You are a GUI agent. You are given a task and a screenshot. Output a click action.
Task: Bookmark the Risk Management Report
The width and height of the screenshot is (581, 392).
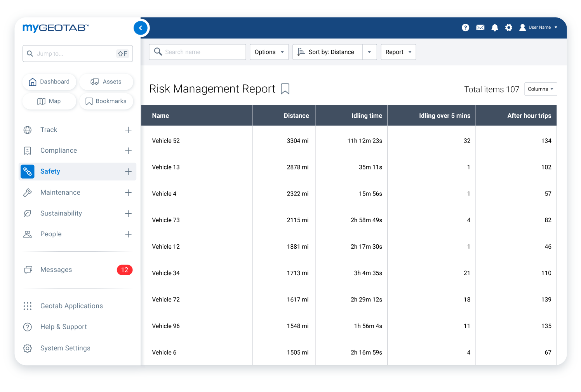coord(285,89)
